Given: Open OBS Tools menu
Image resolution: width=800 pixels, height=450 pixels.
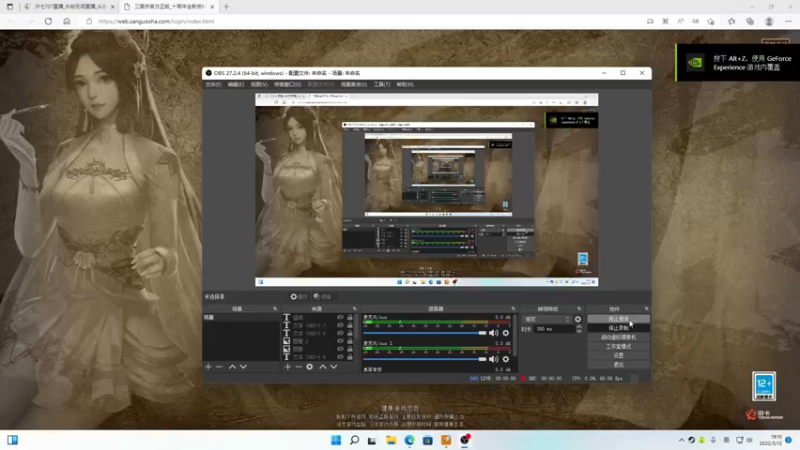Looking at the screenshot, I should click(x=382, y=85).
